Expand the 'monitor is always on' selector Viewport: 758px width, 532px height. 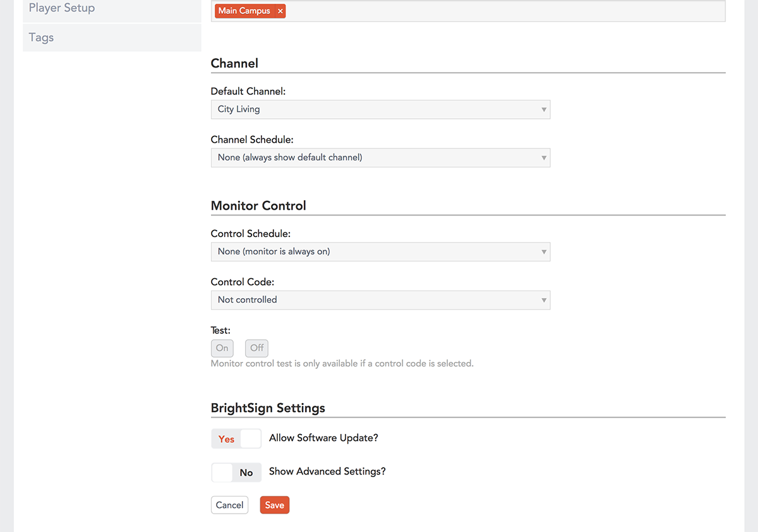tap(379, 252)
